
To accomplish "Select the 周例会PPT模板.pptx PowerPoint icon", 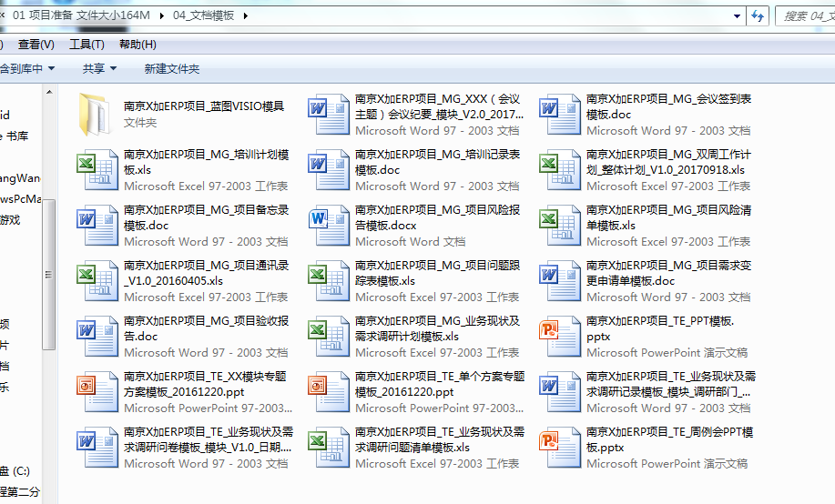I will click(x=560, y=447).
